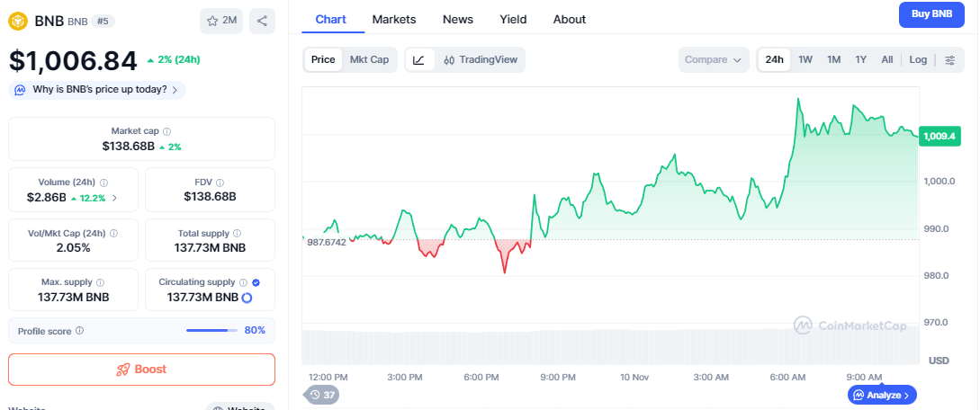Open the chart settings sliders icon
The image size is (980, 410).
click(950, 60)
